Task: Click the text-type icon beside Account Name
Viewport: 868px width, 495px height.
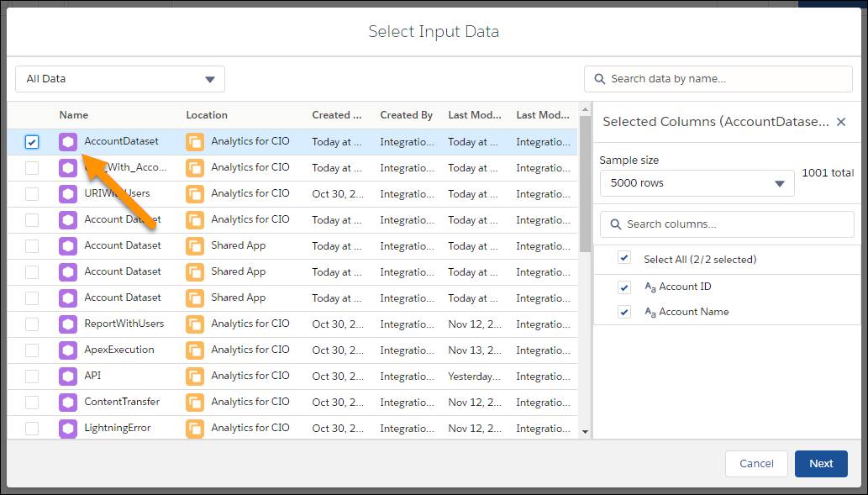Action: (650, 313)
